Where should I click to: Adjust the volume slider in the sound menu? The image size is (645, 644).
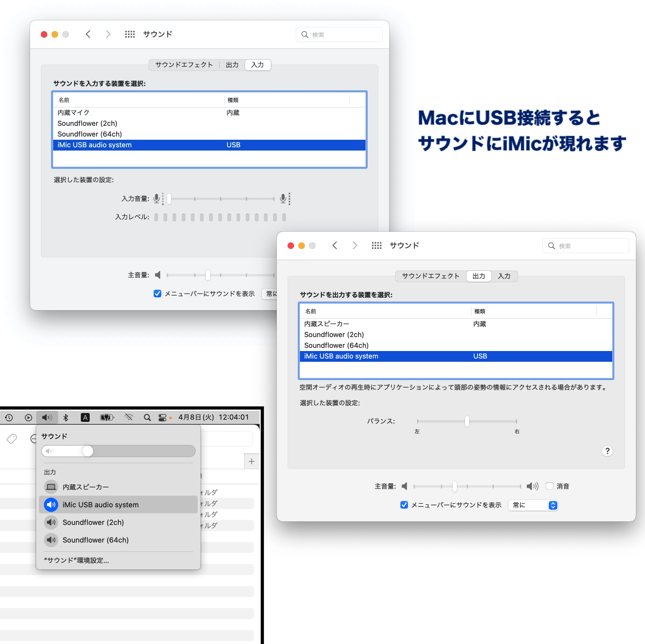pos(118,451)
